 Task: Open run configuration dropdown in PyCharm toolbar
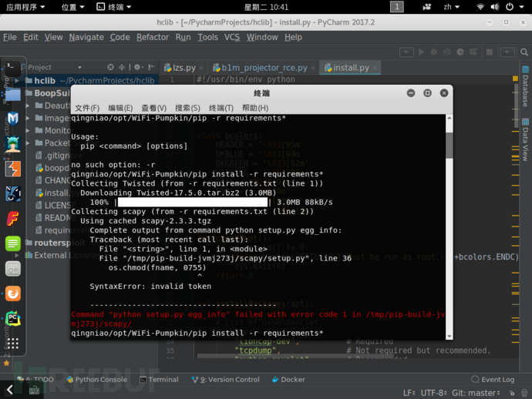click(x=406, y=52)
